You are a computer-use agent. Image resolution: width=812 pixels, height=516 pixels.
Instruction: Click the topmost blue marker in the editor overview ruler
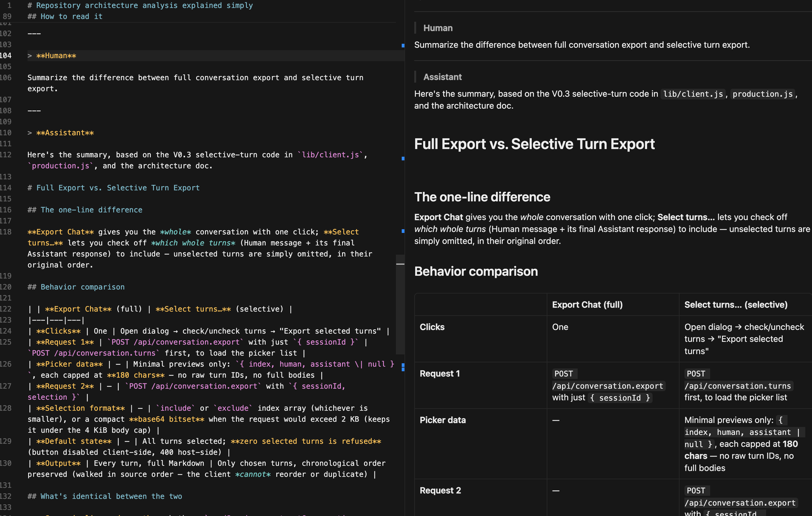[403, 46]
